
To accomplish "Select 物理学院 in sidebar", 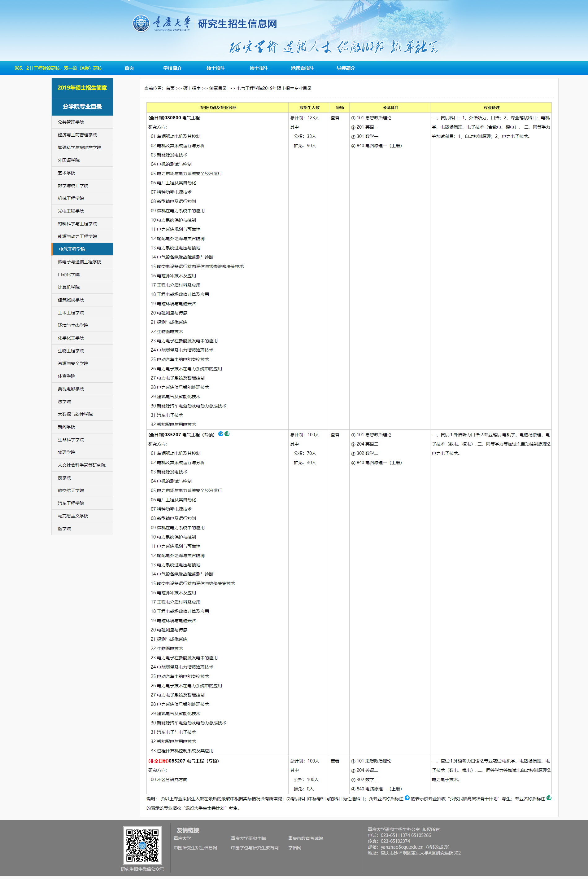I will click(82, 452).
